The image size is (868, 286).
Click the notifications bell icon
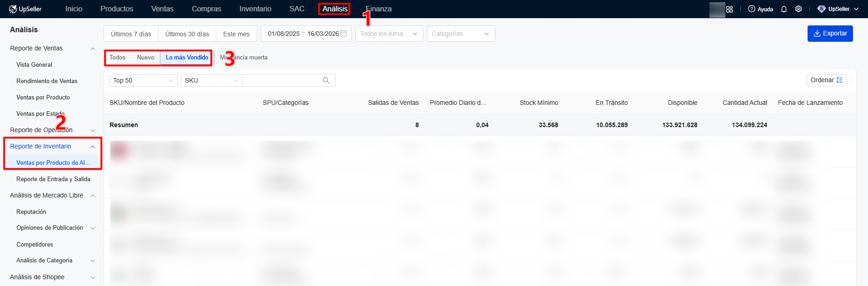point(784,9)
